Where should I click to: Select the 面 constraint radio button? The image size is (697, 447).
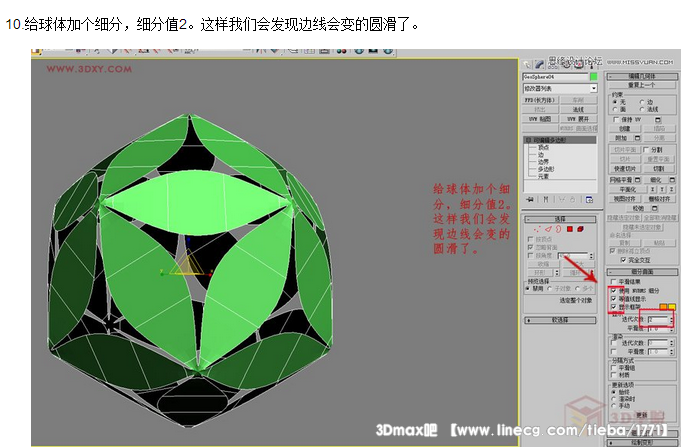[615, 109]
